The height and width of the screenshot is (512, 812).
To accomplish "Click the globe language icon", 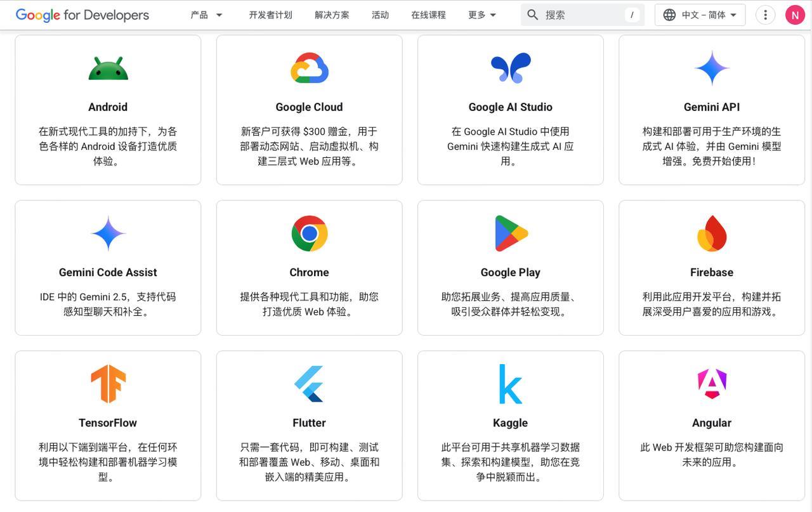I will 669,15.
